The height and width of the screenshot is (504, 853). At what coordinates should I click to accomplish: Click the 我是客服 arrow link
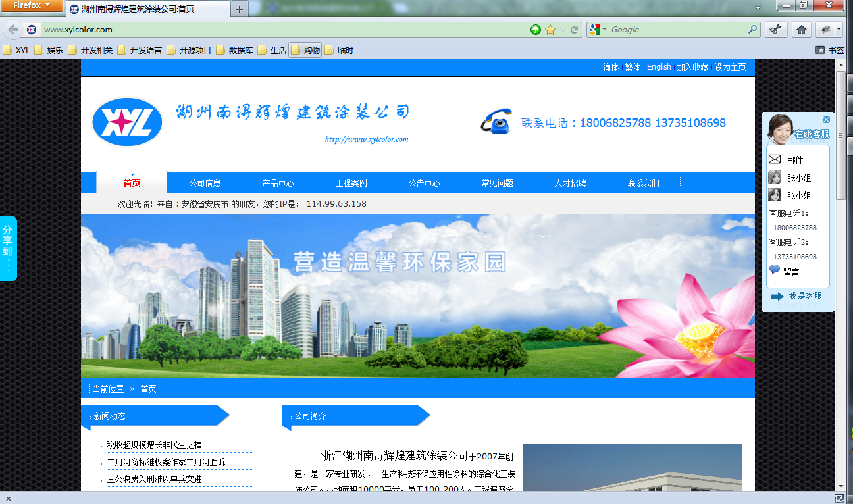[796, 296]
